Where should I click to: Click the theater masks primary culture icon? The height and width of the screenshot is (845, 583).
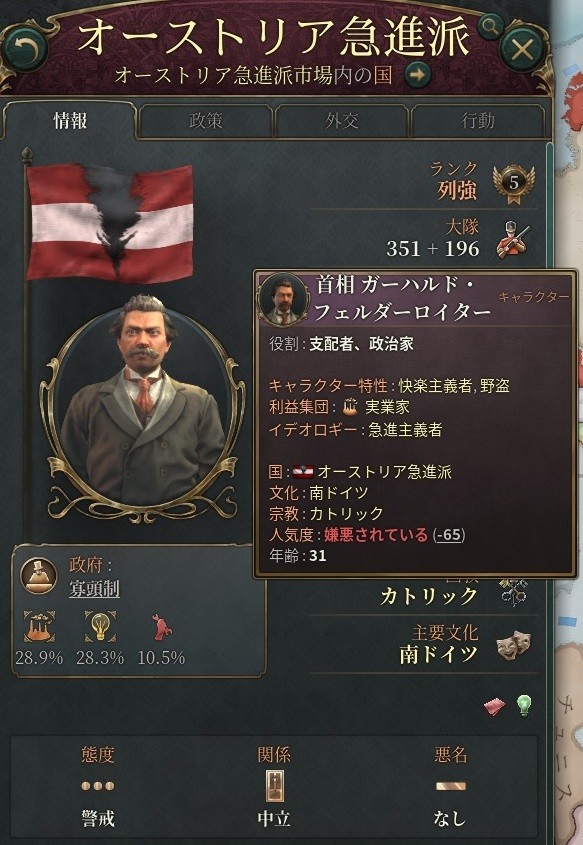[x=513, y=646]
